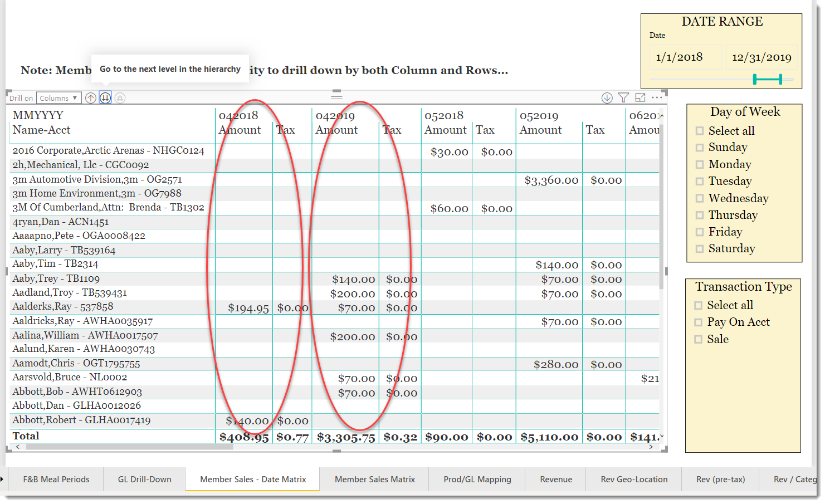
Task: Open visual filters funnel icon
Action: coord(624,98)
